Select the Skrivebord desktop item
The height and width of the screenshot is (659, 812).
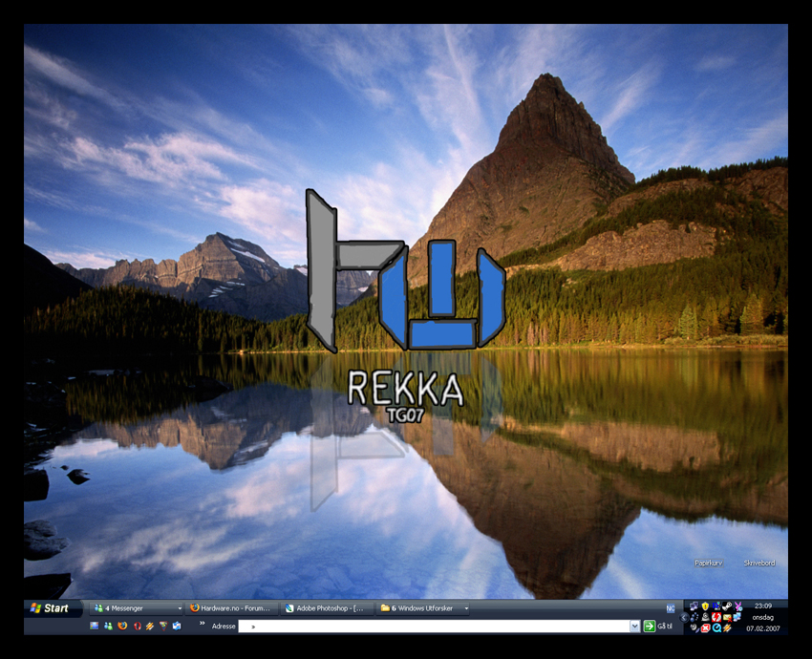(759, 563)
